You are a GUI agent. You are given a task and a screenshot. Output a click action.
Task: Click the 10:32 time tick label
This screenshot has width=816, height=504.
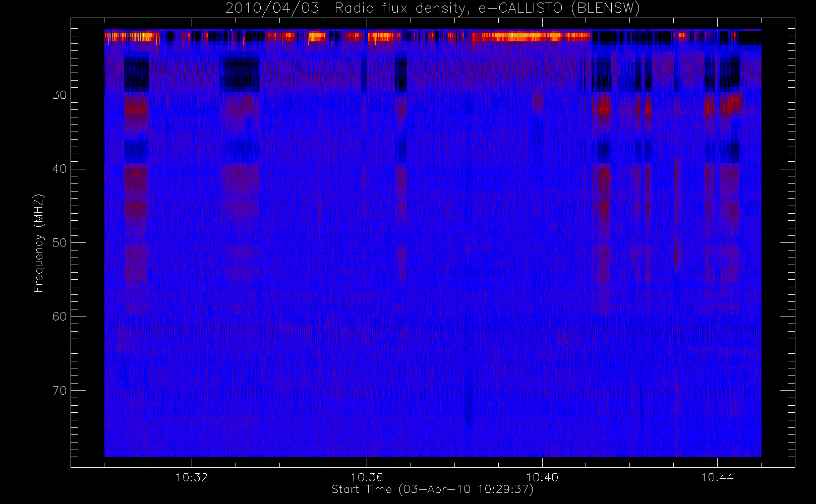pyautogui.click(x=192, y=477)
